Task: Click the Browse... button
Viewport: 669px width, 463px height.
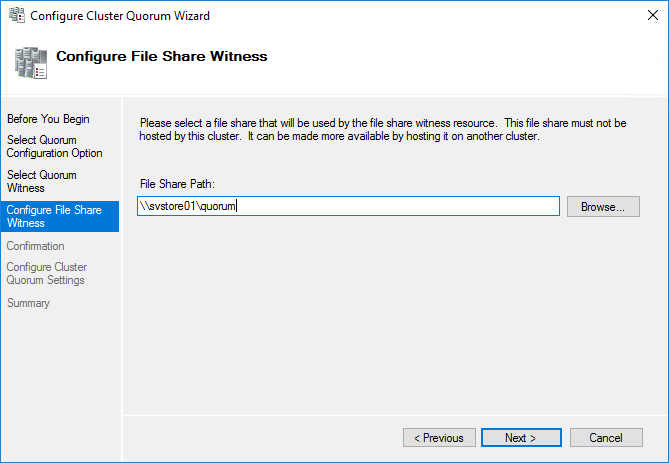Action: click(x=603, y=207)
